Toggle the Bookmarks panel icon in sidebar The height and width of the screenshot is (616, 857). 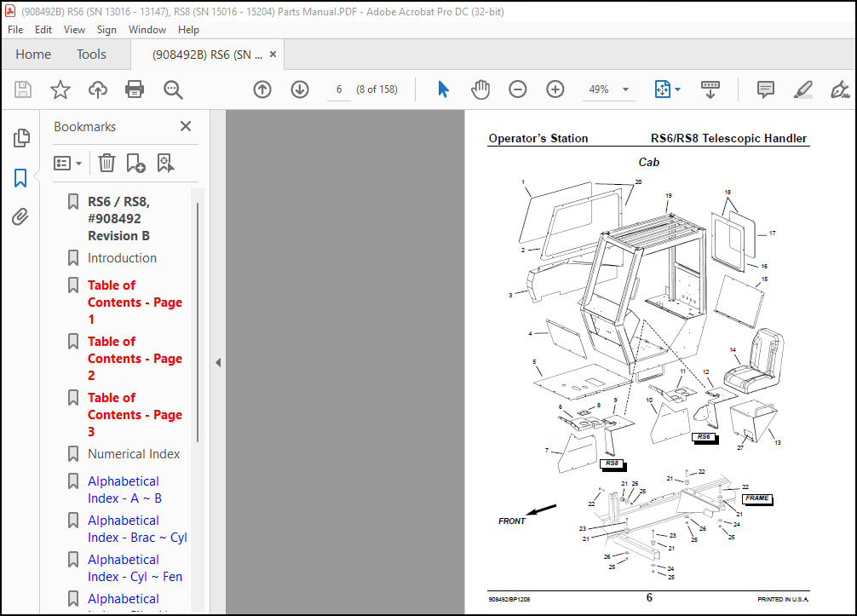point(20,177)
